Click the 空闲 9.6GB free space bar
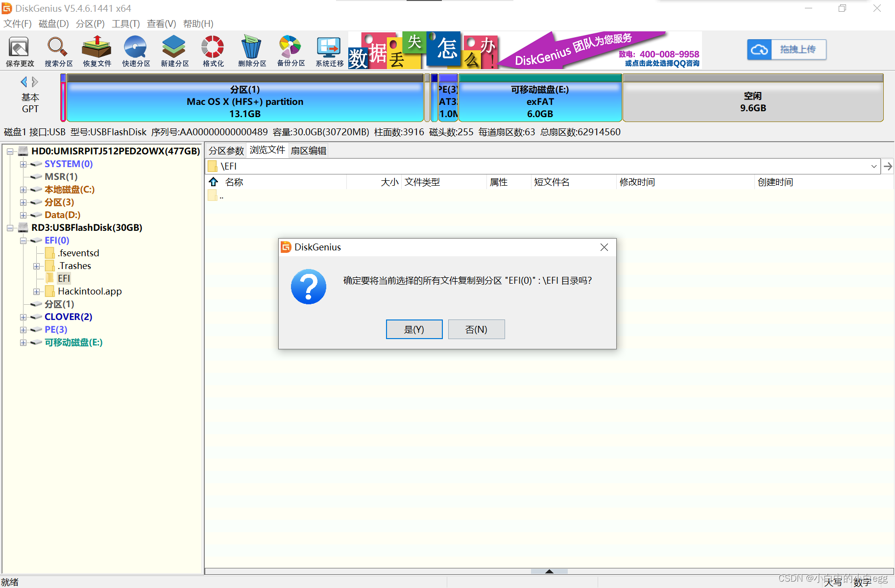895x588 pixels. [753, 98]
